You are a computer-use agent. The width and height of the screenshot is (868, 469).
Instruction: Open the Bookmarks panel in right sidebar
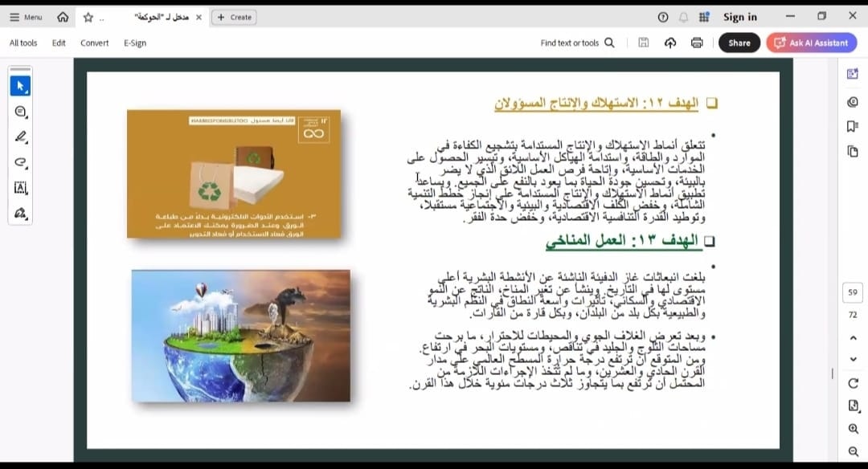tap(853, 126)
